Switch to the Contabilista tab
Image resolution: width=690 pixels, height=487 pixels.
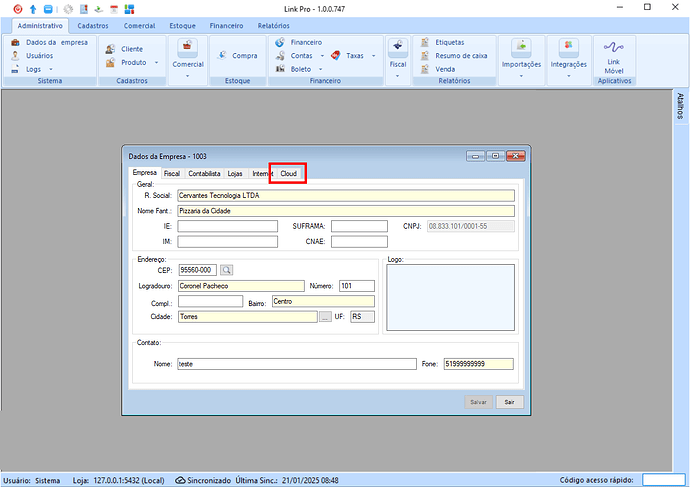tap(204, 174)
